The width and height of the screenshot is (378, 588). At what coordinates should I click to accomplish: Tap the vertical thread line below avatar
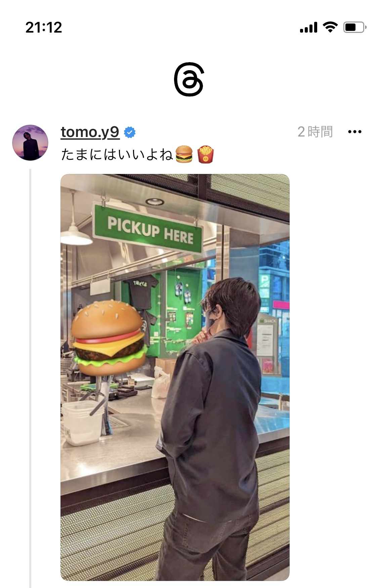30,378
